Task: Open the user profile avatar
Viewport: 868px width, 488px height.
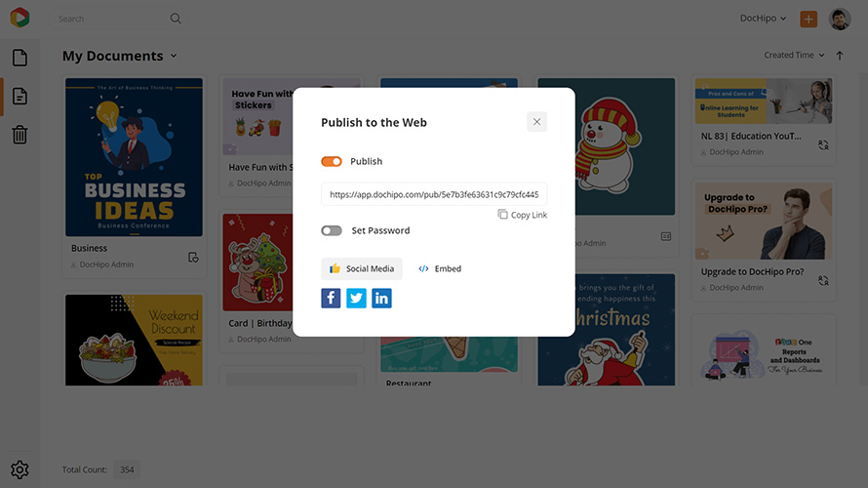Action: click(x=839, y=19)
